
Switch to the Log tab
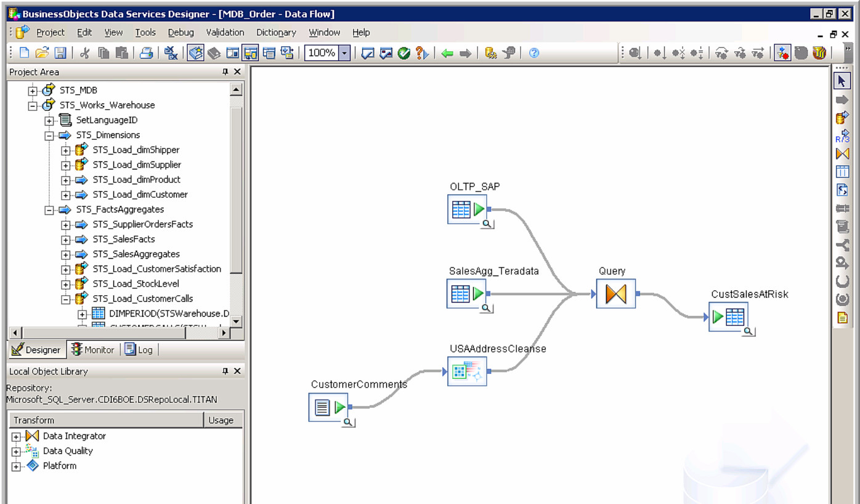139,349
